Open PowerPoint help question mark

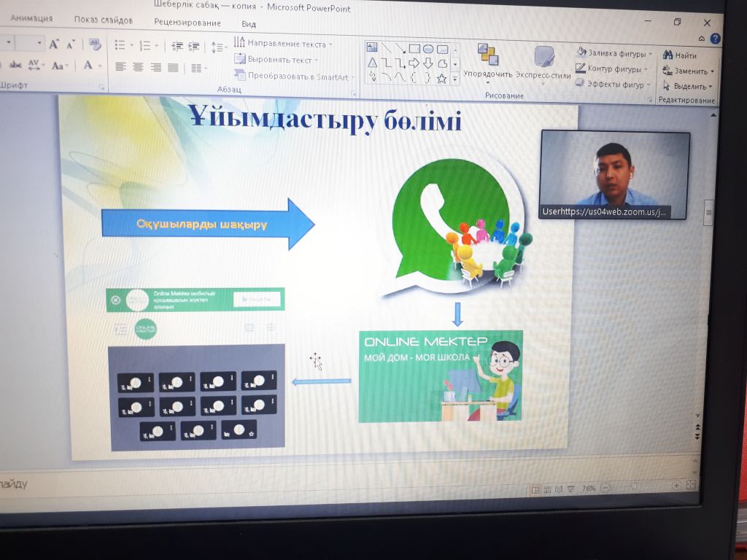click(x=715, y=39)
